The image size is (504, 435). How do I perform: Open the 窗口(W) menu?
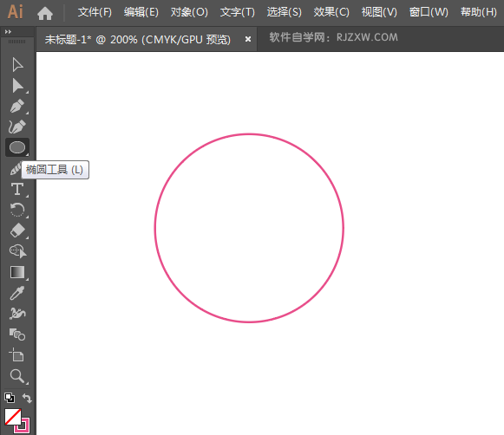[429, 12]
